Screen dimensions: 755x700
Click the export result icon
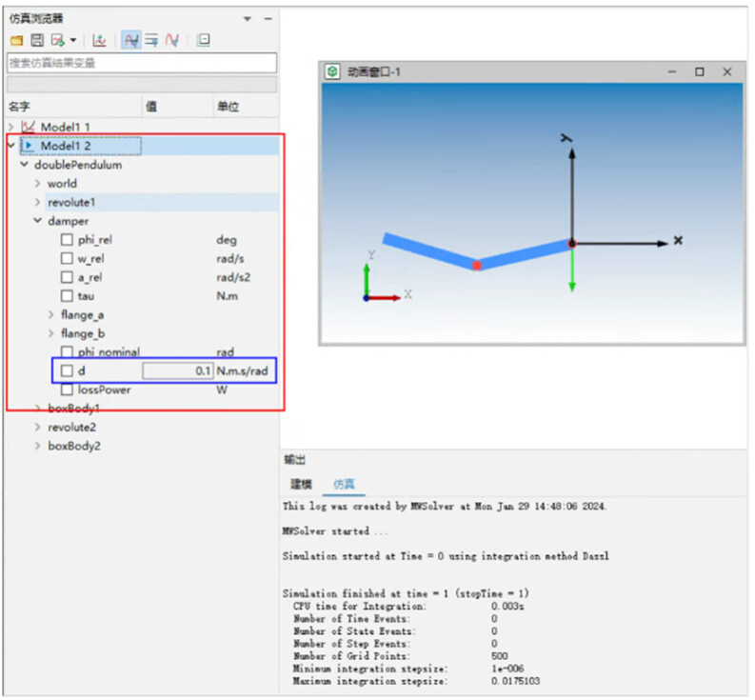[x=58, y=40]
